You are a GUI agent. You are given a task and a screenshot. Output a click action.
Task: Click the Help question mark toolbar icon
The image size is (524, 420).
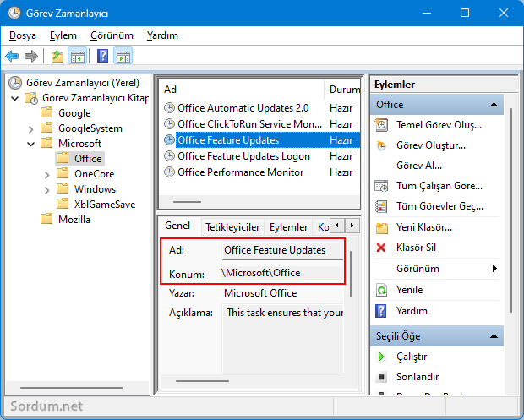[102, 56]
